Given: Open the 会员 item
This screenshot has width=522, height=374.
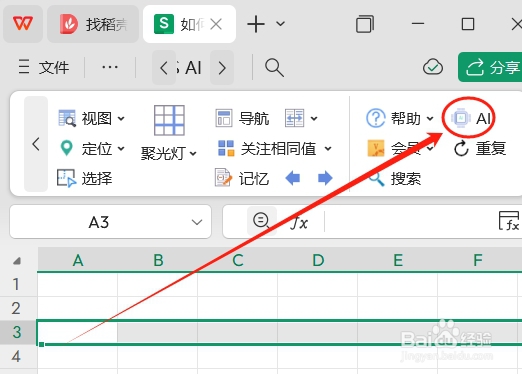Looking at the screenshot, I should tap(400, 148).
